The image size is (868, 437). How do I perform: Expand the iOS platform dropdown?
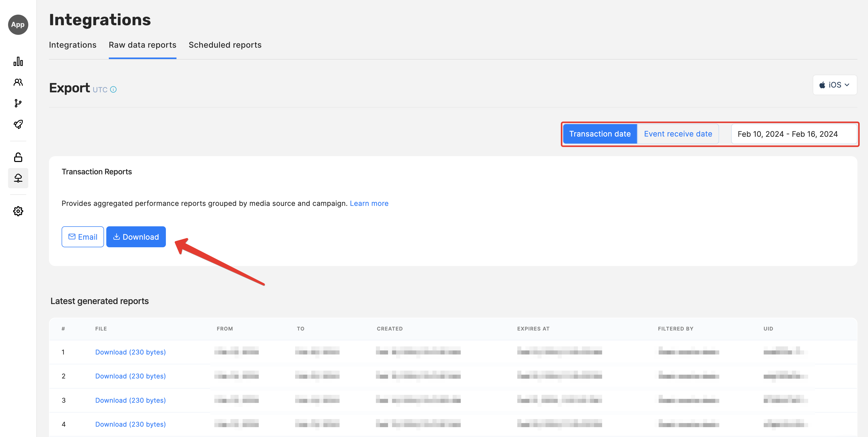pyautogui.click(x=834, y=85)
